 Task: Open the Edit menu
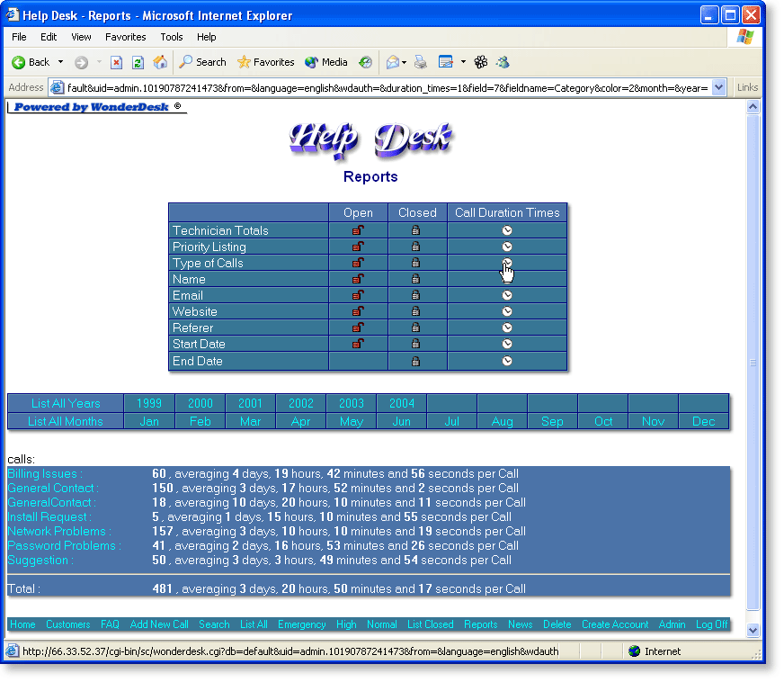point(49,37)
